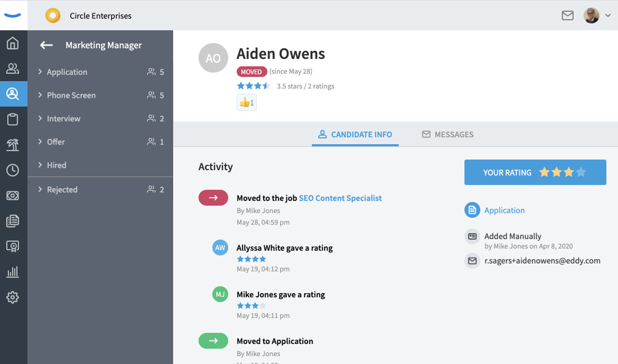Screen dimensions: 618x364
Task: Open the SEO Content Specialist link
Action: (340, 198)
